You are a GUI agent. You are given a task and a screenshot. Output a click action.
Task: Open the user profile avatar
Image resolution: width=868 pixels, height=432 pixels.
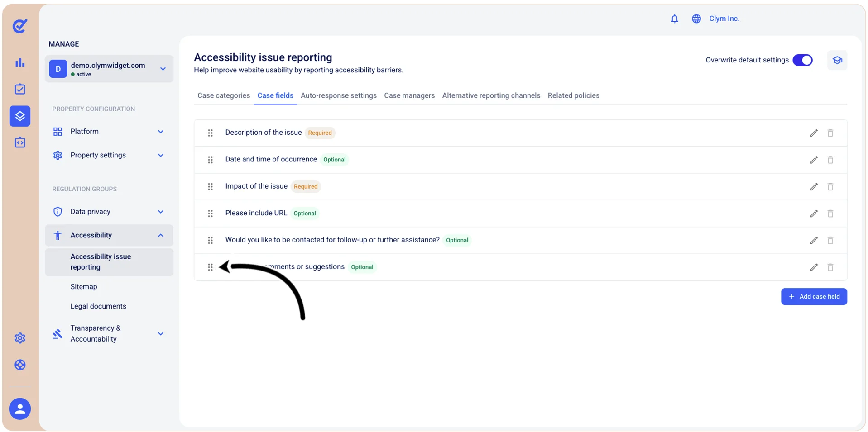[20, 409]
